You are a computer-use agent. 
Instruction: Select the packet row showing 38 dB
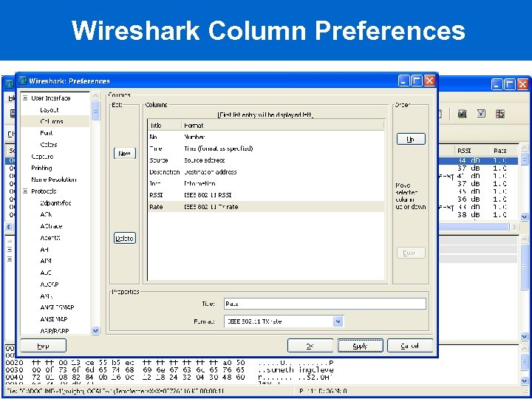478,215
